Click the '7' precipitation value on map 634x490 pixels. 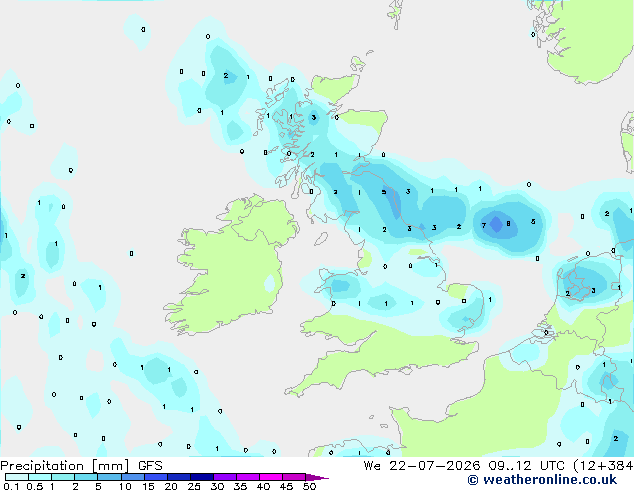484,225
